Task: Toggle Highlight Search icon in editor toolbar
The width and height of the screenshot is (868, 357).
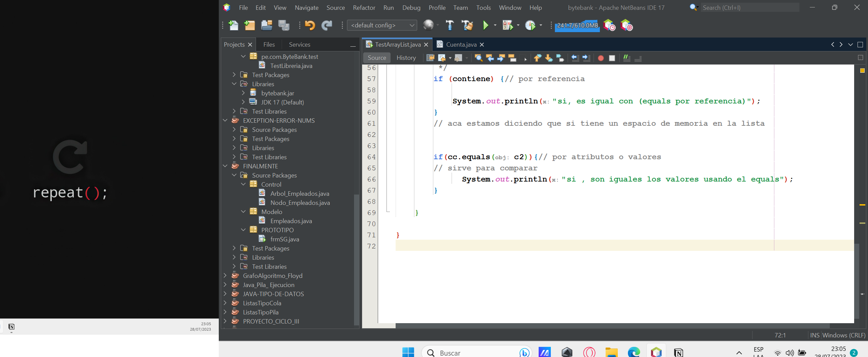Action: pyautogui.click(x=512, y=58)
